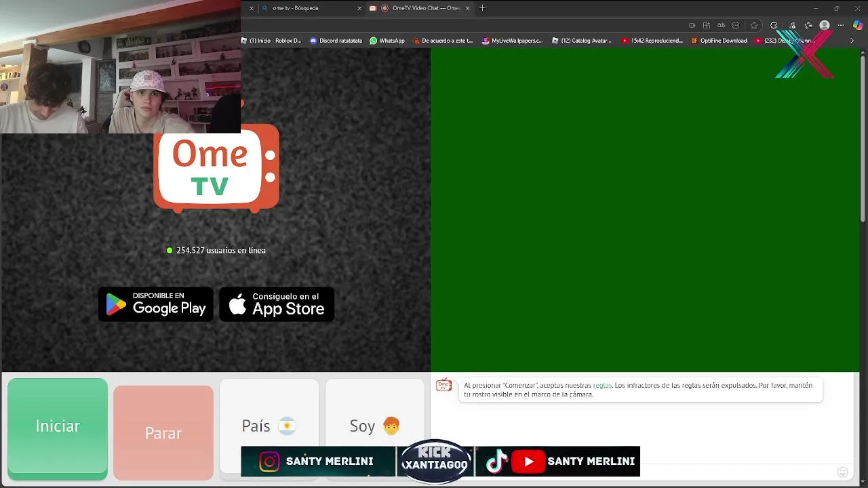The image size is (868, 488).
Task: Restore down the browser window
Action: point(836,8)
